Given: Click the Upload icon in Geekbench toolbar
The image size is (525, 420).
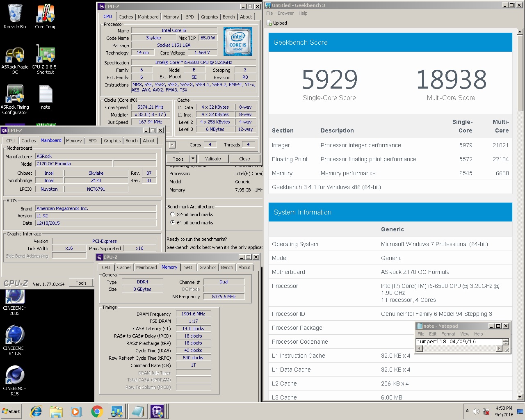Looking at the screenshot, I should point(269,23).
